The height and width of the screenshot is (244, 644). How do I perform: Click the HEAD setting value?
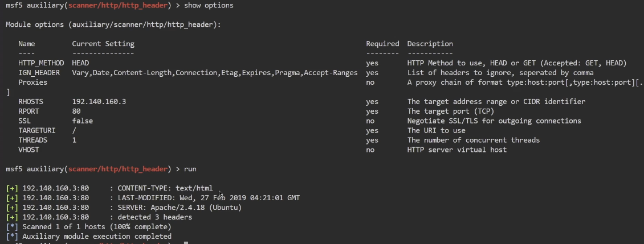(x=80, y=63)
